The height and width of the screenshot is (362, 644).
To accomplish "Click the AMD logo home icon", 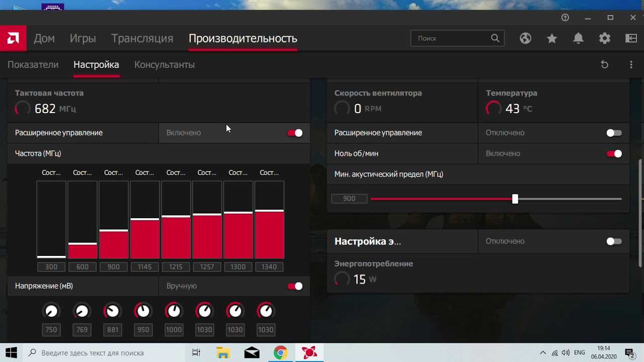I will tap(13, 38).
